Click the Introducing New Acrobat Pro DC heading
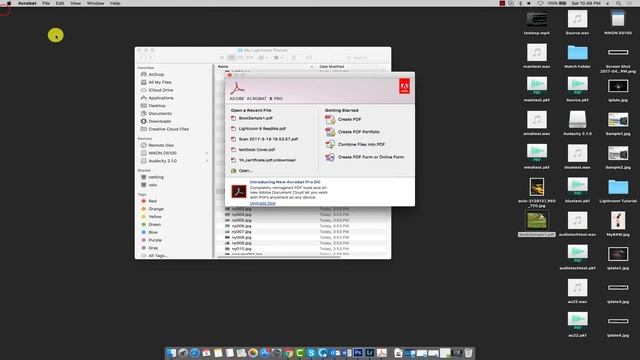The height and width of the screenshot is (360, 640). (x=285, y=182)
